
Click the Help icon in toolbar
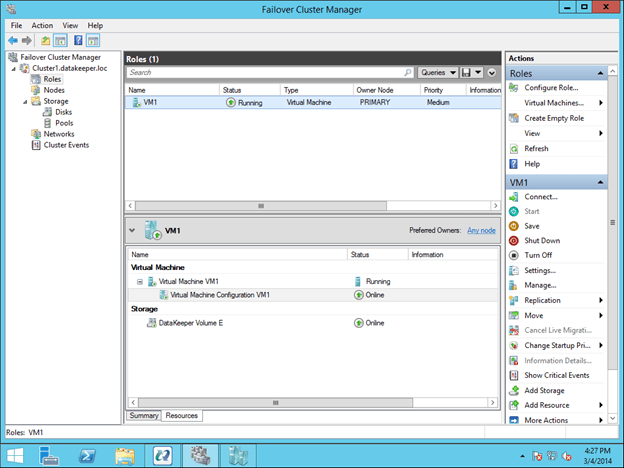(77, 40)
